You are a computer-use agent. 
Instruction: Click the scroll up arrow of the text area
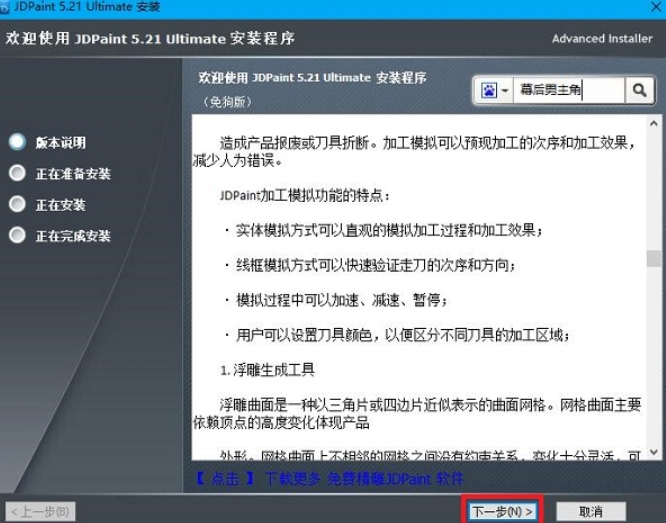[654, 124]
